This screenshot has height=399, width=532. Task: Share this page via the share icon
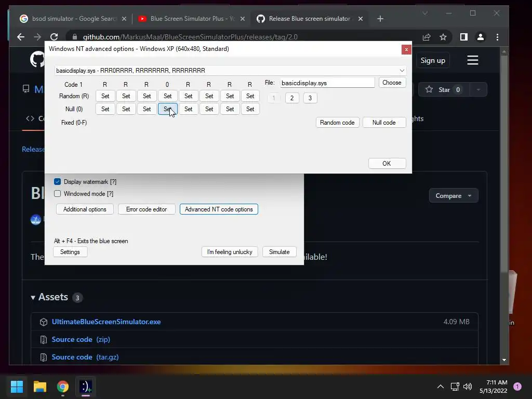(427, 37)
